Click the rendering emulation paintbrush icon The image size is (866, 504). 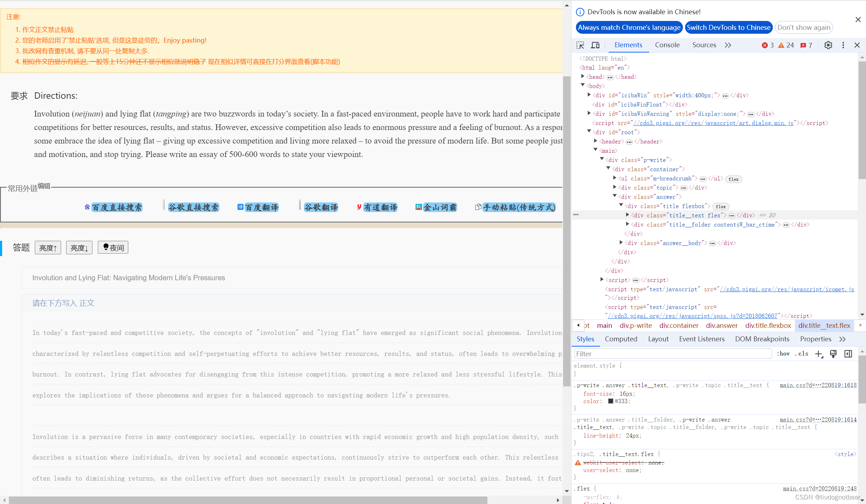pos(833,354)
